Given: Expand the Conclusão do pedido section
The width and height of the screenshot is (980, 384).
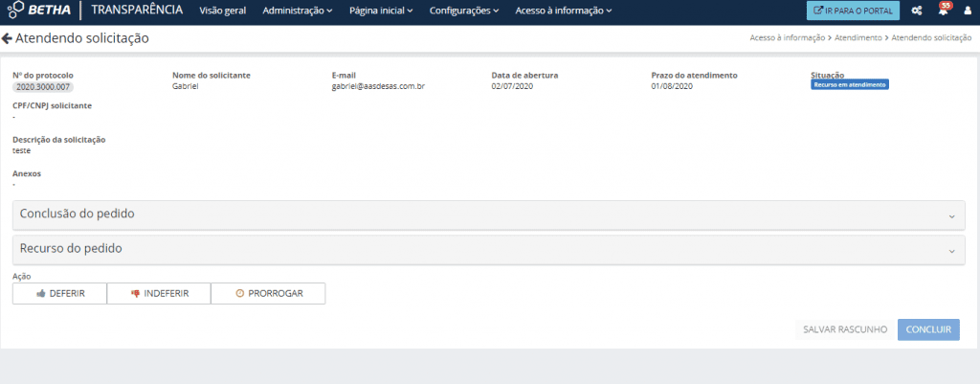Looking at the screenshot, I should click(x=489, y=215).
